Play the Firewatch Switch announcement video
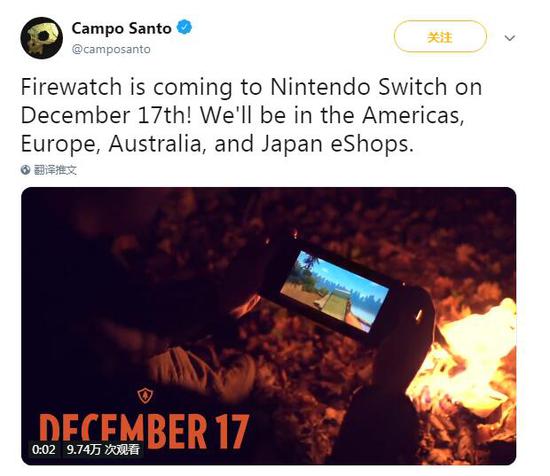The width and height of the screenshot is (550, 476). point(269,326)
